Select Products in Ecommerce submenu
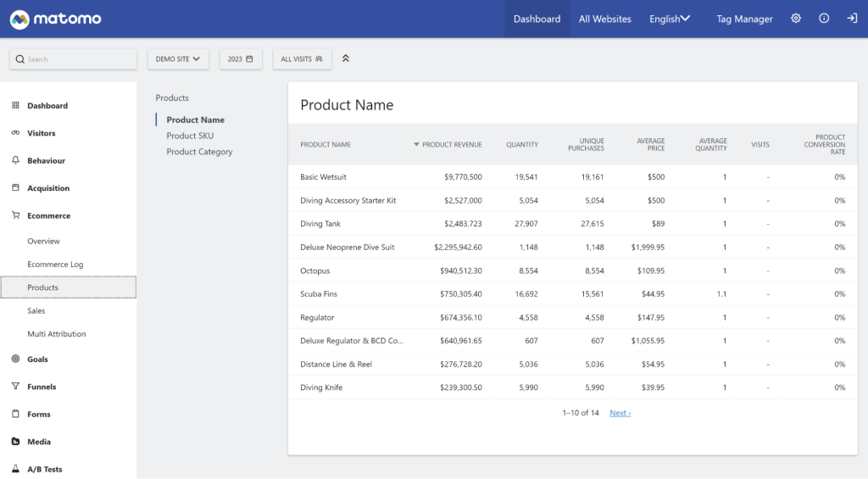This screenshot has width=868, height=479. coord(69,287)
